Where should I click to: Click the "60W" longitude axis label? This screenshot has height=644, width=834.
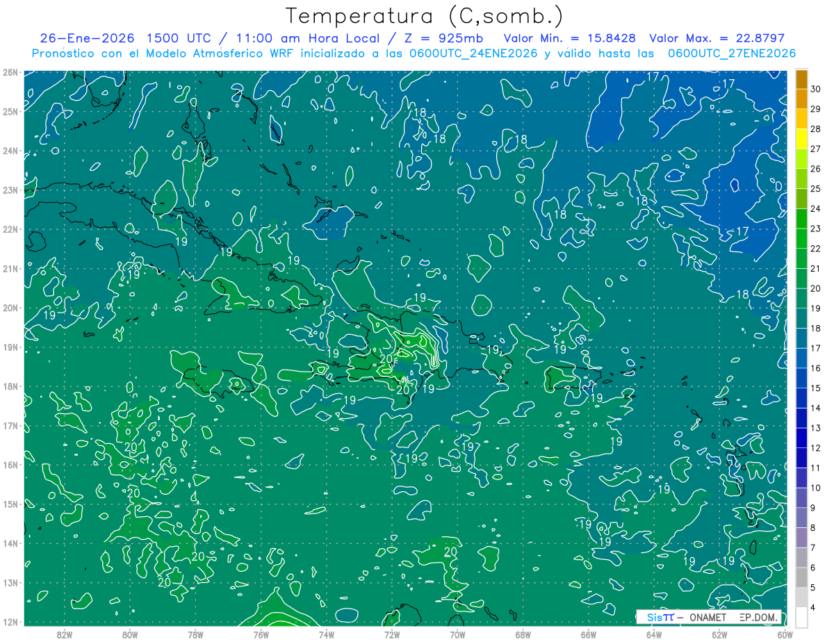tap(785, 634)
